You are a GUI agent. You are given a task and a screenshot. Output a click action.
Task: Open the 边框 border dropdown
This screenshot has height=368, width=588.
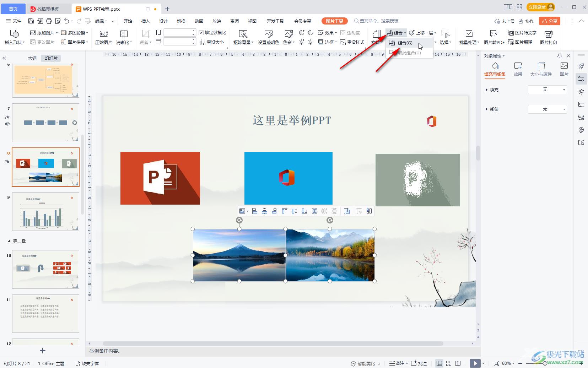(327, 42)
